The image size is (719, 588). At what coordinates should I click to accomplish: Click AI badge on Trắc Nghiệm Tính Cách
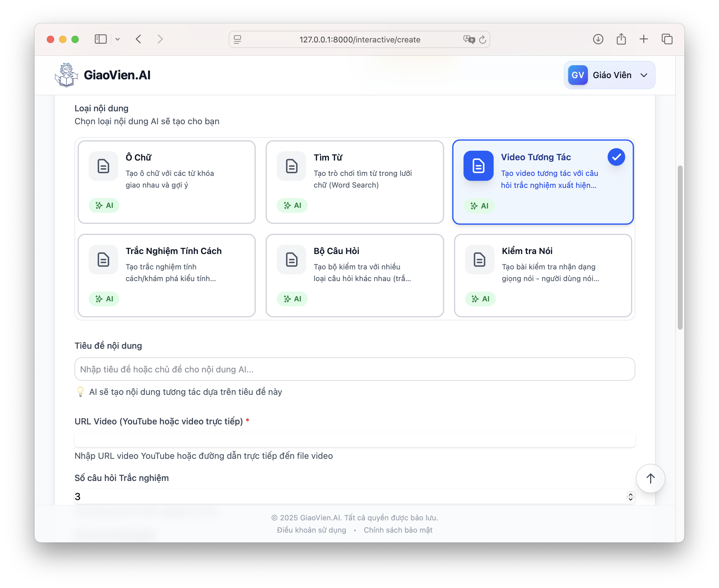pyautogui.click(x=104, y=299)
